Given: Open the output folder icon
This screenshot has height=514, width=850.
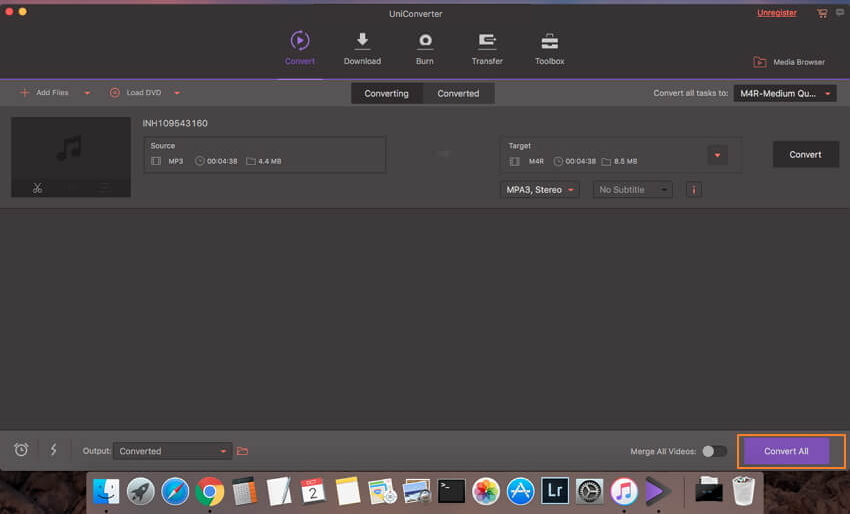Looking at the screenshot, I should 242,451.
